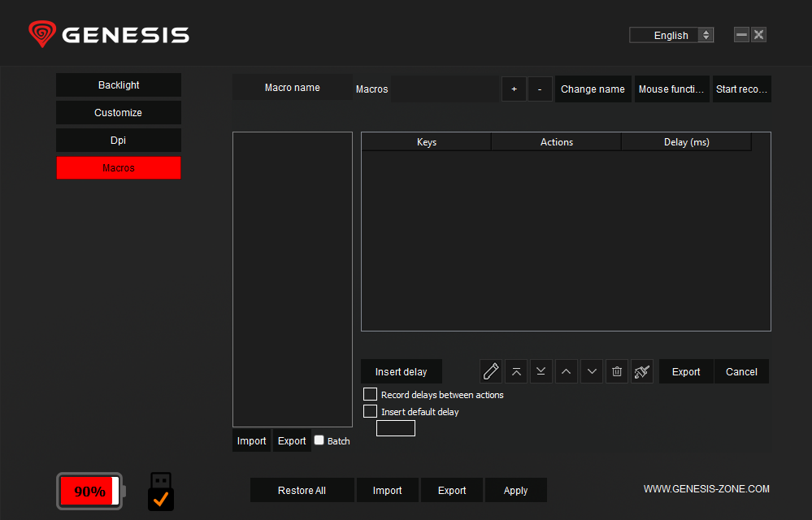Add a macro with the plus button
The width and height of the screenshot is (812, 520).
[514, 89]
